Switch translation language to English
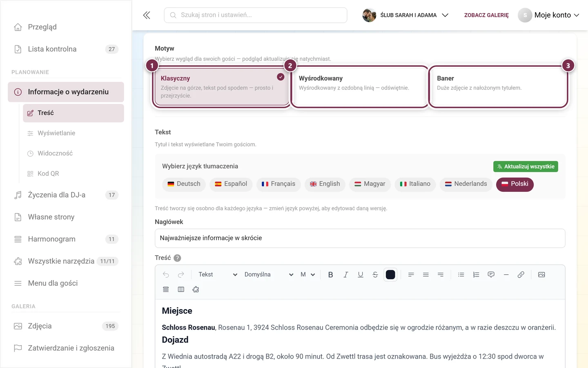 pyautogui.click(x=325, y=184)
